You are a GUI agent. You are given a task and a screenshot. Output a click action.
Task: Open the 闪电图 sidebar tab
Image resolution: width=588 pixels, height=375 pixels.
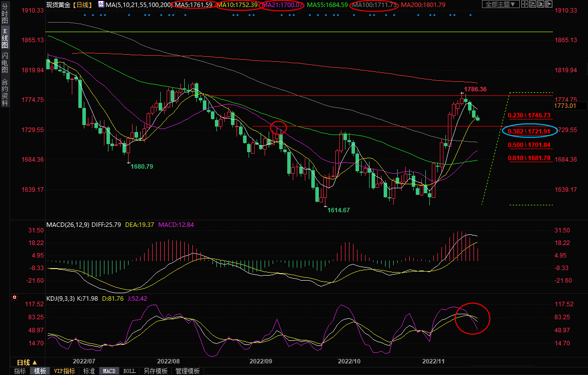(x=5, y=63)
